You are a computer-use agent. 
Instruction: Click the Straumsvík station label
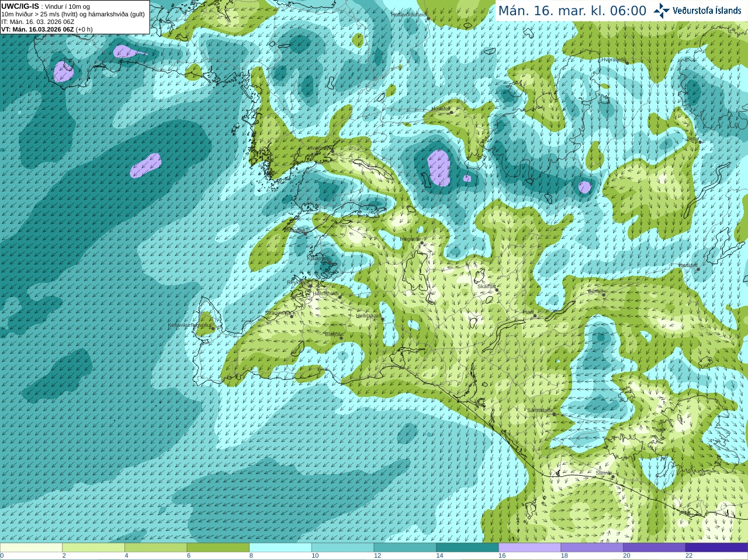tap(277, 313)
